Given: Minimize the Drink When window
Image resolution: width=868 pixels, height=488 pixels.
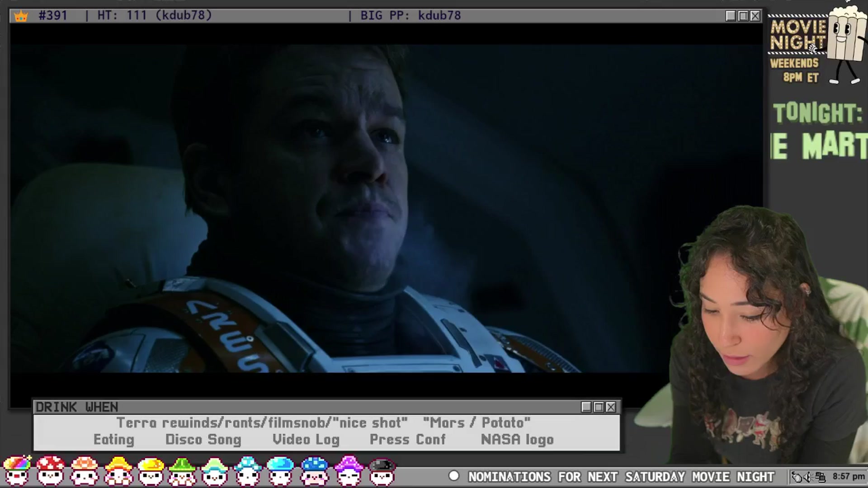Looking at the screenshot, I should 586,407.
